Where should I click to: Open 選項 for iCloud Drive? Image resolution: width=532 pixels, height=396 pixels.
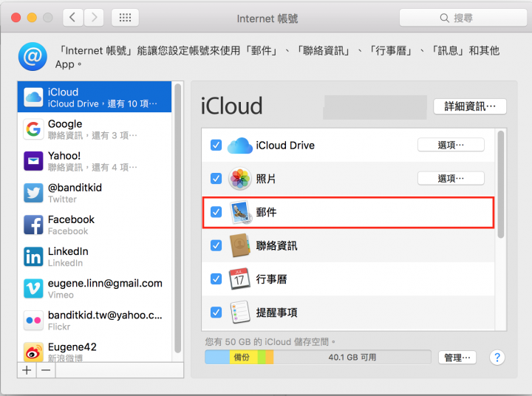coord(451,145)
